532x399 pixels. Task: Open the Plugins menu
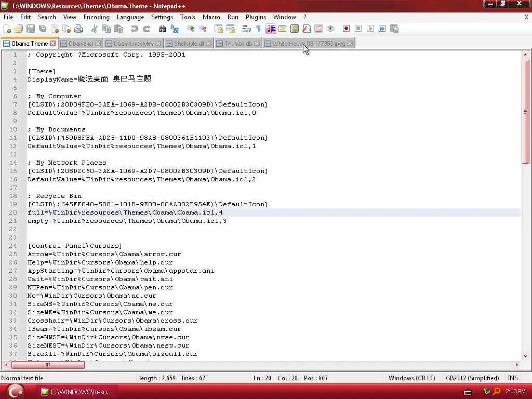click(256, 17)
